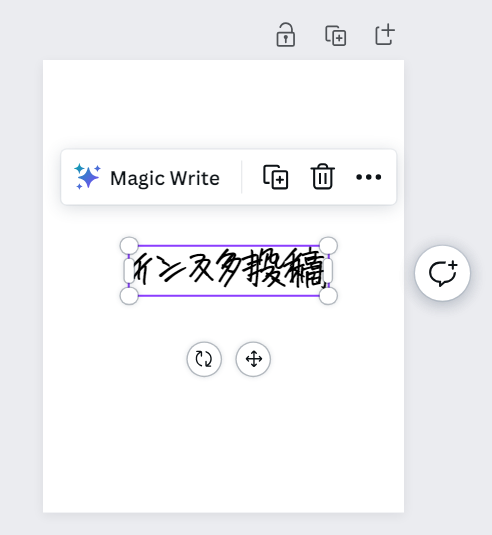Click the left side width handle
The image size is (492, 535).
click(129, 271)
